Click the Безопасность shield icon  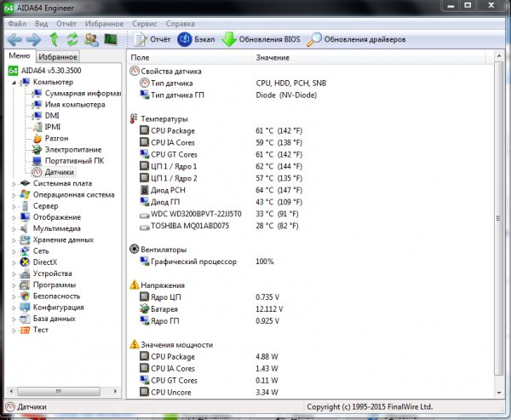click(25, 296)
